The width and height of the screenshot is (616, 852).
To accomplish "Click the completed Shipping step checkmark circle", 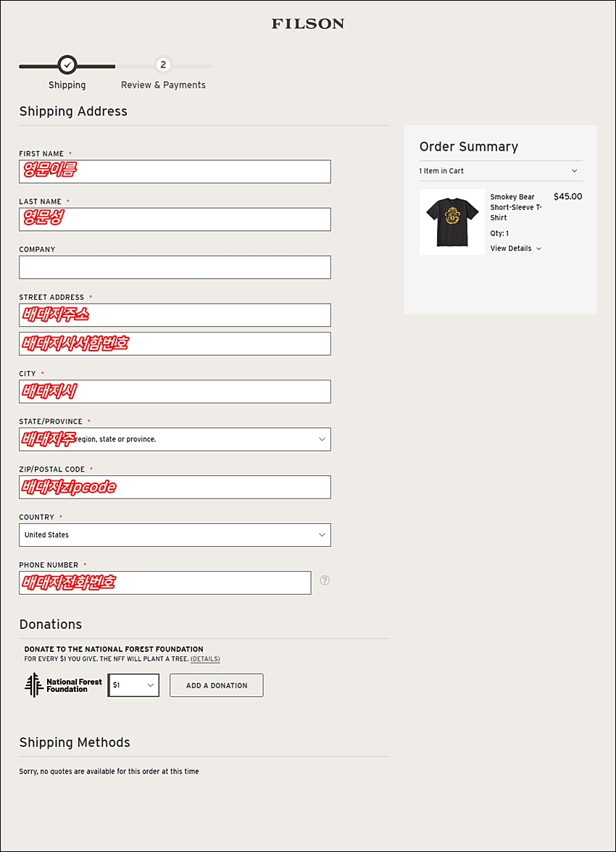I will [x=67, y=65].
